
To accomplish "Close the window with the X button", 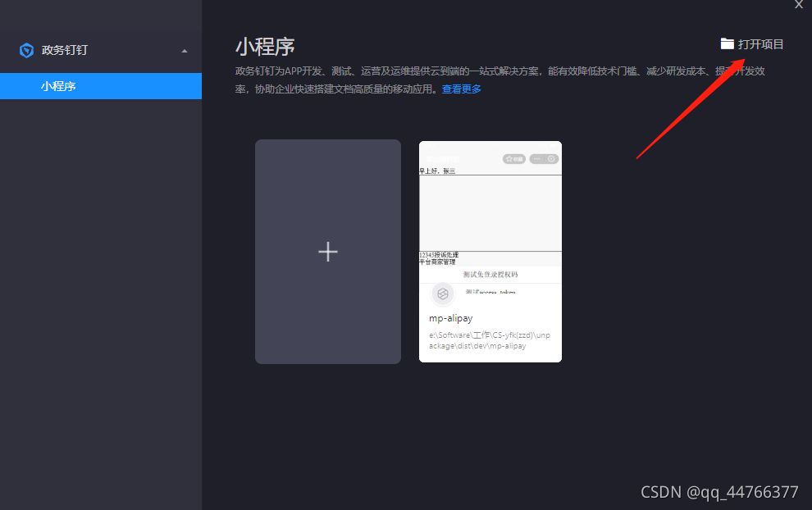I will [x=799, y=5].
